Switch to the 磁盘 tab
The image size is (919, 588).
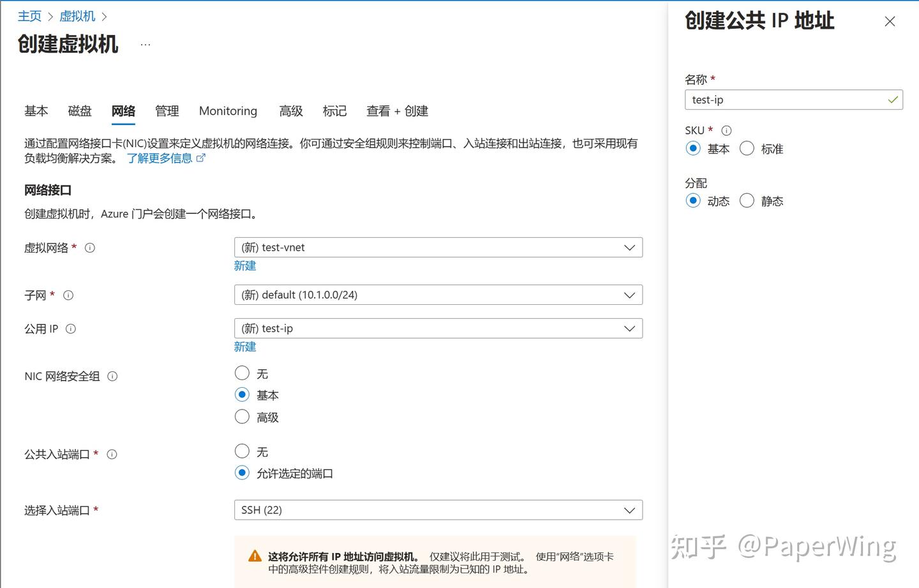point(79,111)
